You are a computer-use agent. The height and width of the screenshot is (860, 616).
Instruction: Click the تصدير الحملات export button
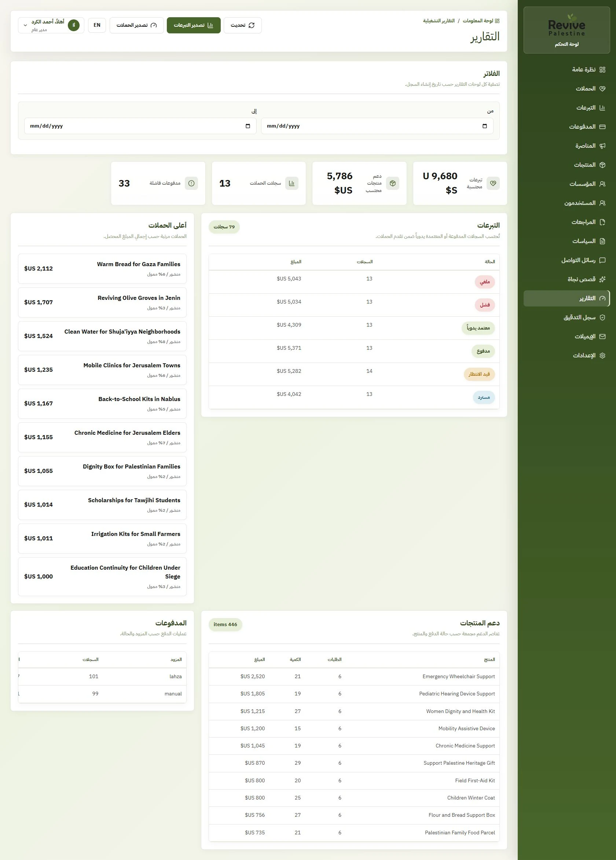click(x=136, y=25)
